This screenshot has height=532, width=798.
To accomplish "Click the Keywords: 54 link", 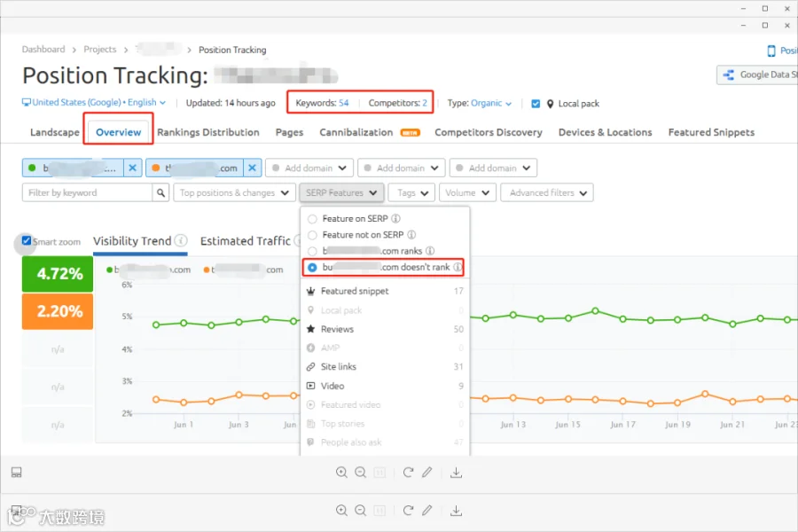I will tap(322, 103).
